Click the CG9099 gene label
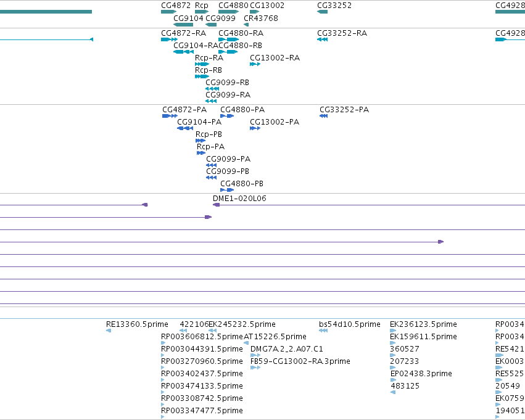 (220, 18)
